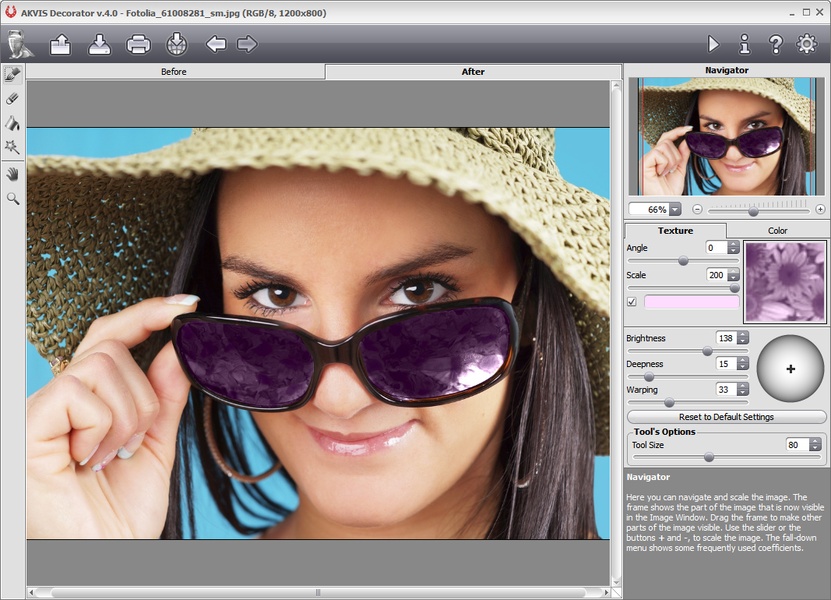Click Reset to Default Settings button

(x=726, y=417)
